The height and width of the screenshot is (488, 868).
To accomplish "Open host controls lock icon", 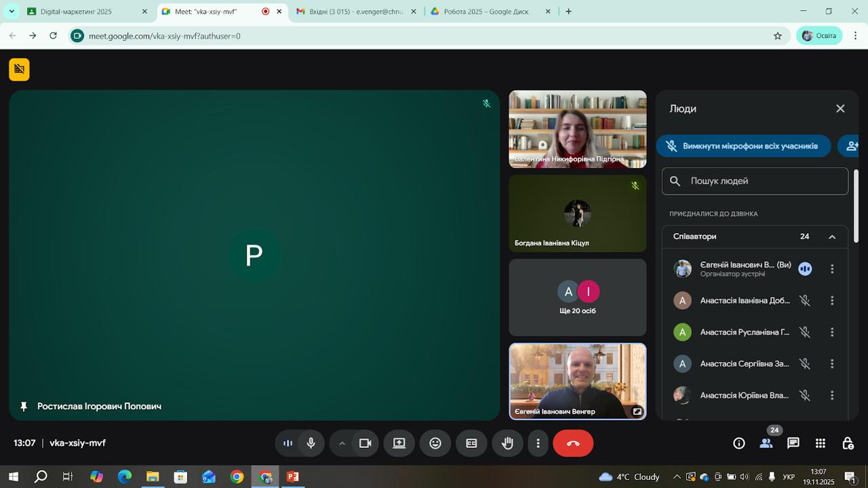I will [848, 443].
